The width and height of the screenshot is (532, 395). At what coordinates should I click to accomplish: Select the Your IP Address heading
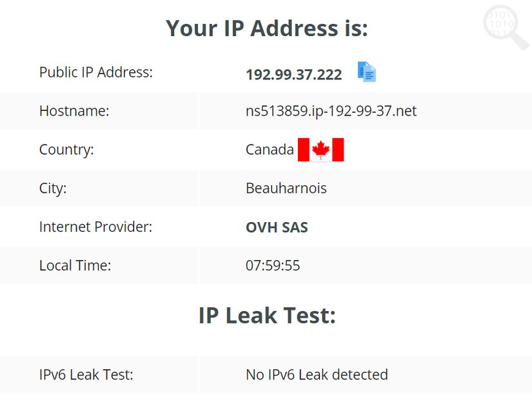point(266,28)
